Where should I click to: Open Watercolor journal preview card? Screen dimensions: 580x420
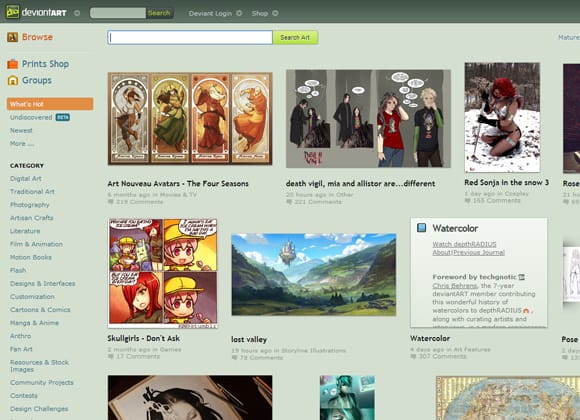pos(479,273)
